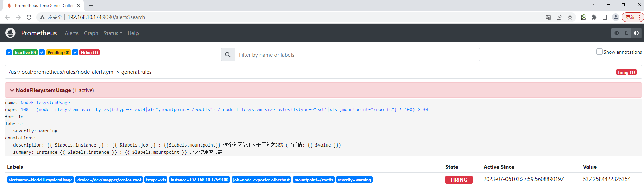Viewport: 644px width, 195px height.
Task: Open the extensions puzzle icon
Action: (x=594, y=17)
